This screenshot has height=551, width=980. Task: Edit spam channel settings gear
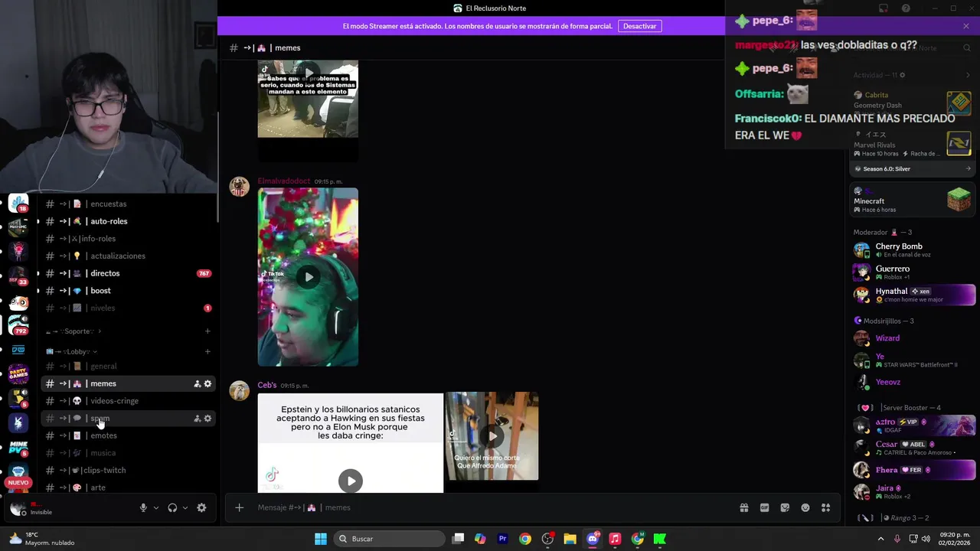207,419
